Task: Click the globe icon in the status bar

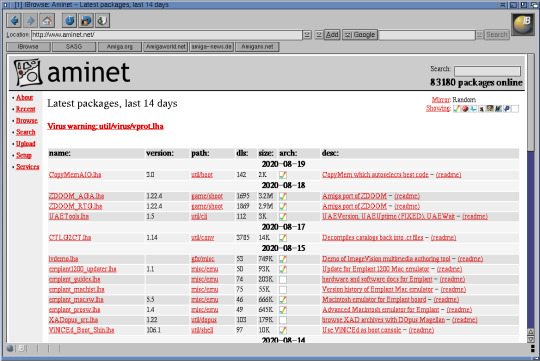Action: pos(10,349)
